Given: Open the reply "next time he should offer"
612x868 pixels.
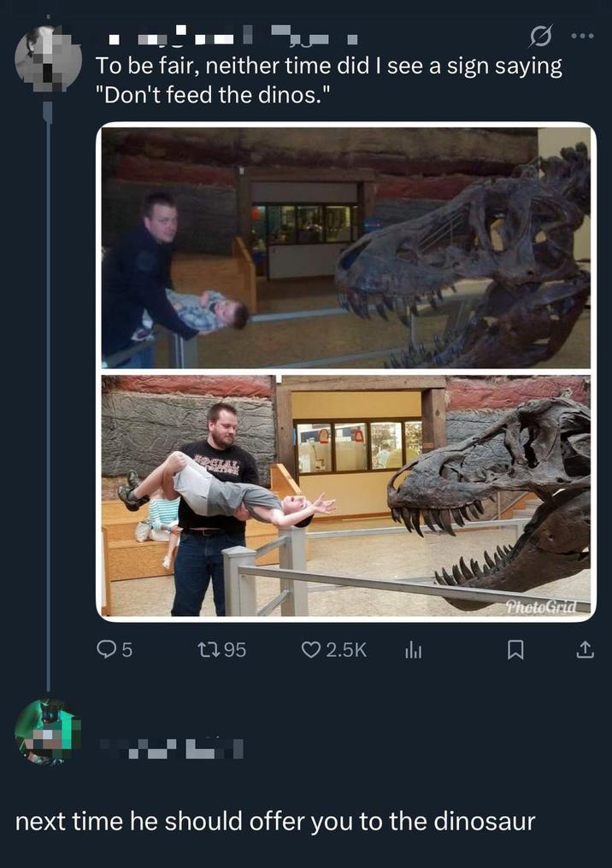Looking at the screenshot, I should pos(275,822).
